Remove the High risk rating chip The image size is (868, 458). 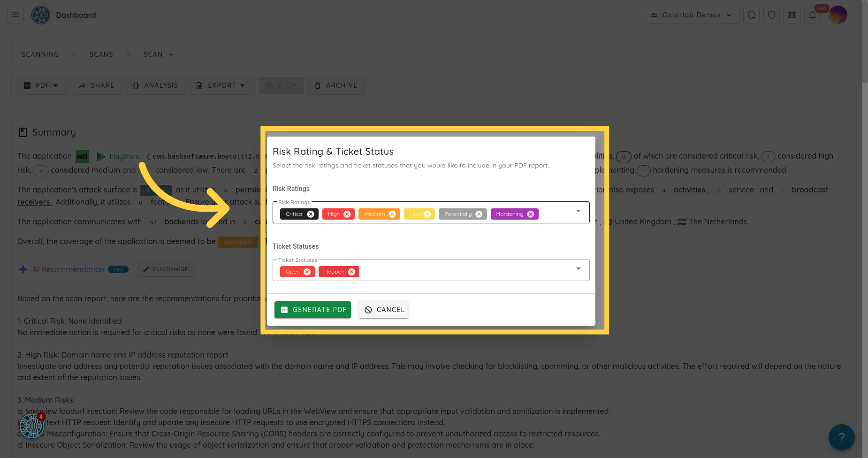[347, 214]
